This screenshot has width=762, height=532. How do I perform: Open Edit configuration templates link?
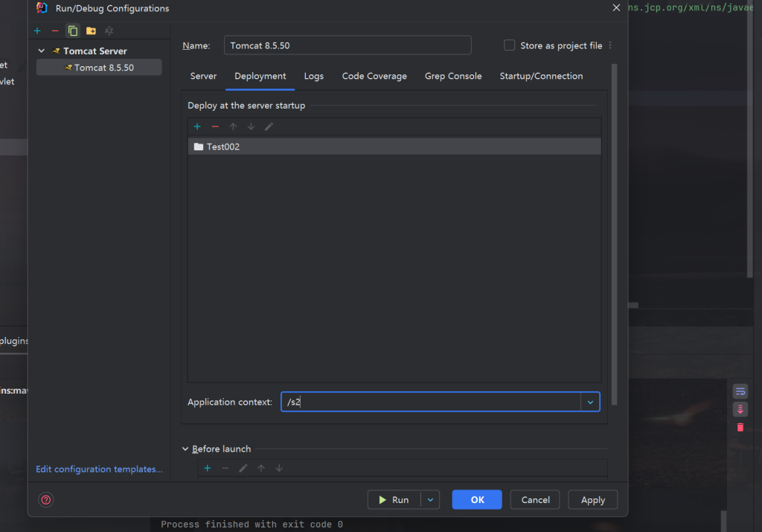99,469
